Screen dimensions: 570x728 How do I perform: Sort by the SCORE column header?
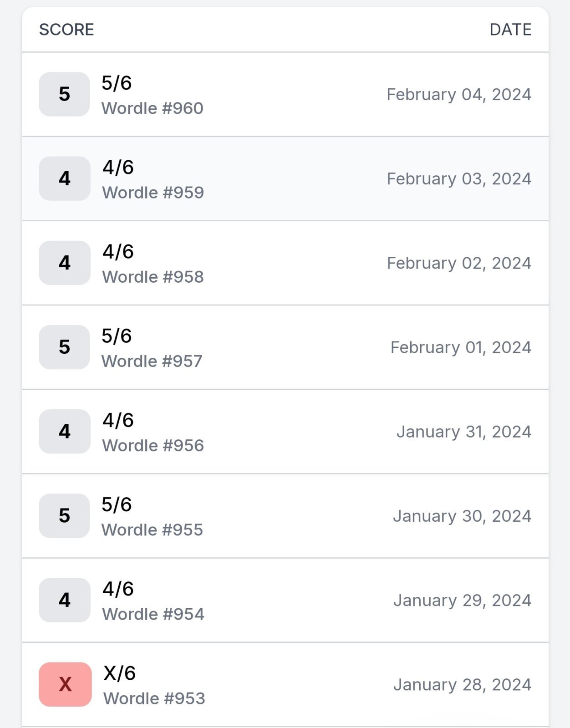coord(66,30)
